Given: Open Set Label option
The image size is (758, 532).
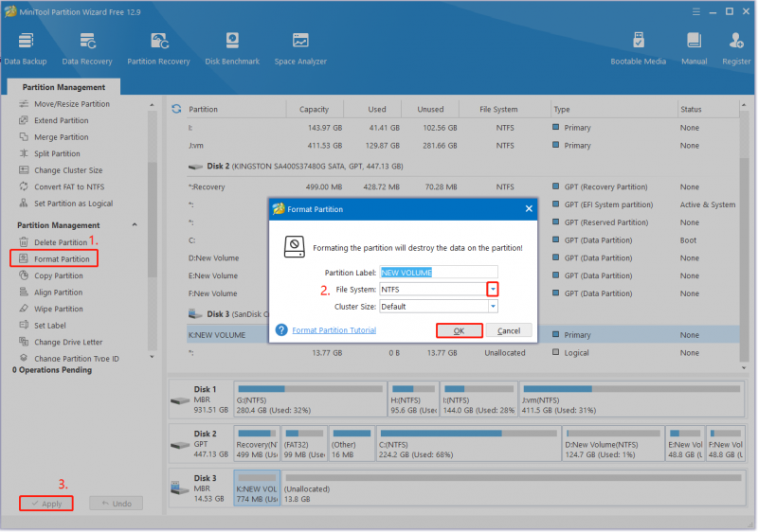Looking at the screenshot, I should pyautogui.click(x=43, y=326).
